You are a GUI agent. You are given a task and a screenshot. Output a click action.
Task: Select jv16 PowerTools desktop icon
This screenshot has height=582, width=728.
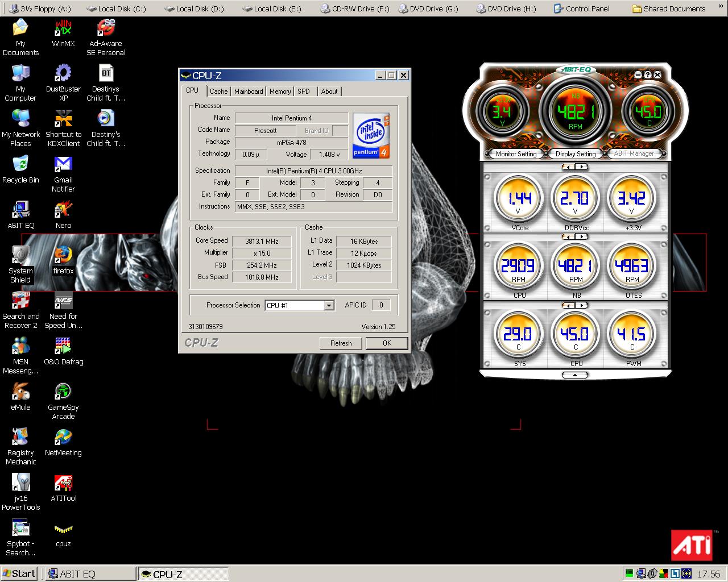[20, 492]
